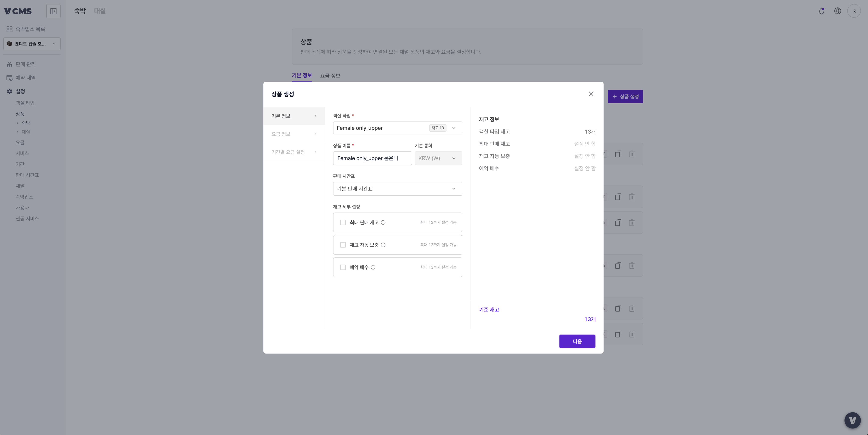Go to 숙박업소 목록

(x=30, y=29)
